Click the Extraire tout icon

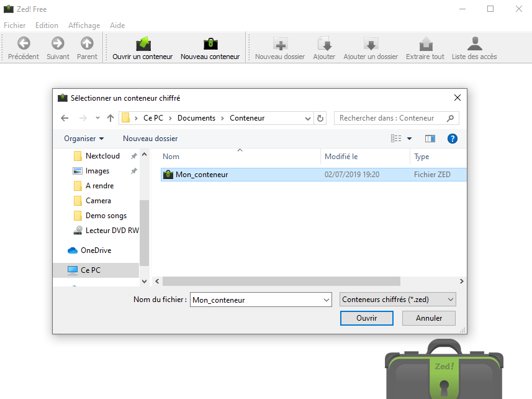click(x=425, y=44)
